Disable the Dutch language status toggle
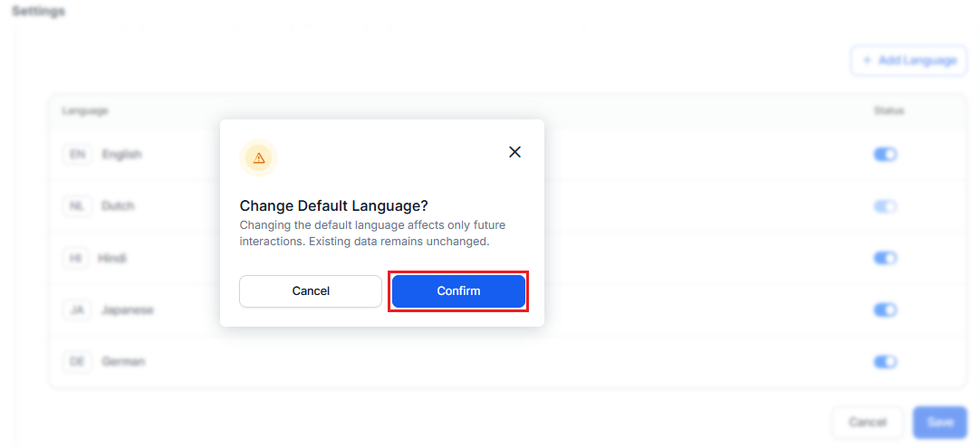This screenshot has height=447, width=980. (885, 206)
